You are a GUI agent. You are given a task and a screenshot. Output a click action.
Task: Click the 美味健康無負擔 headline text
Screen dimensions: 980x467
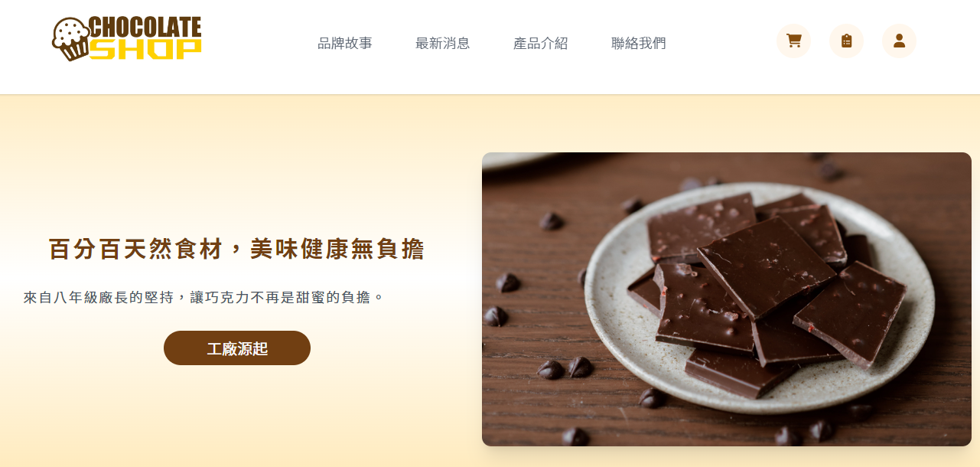(x=337, y=249)
